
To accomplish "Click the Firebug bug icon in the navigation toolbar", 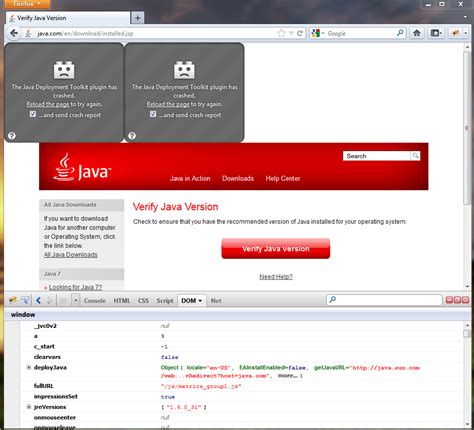I will coord(455,33).
